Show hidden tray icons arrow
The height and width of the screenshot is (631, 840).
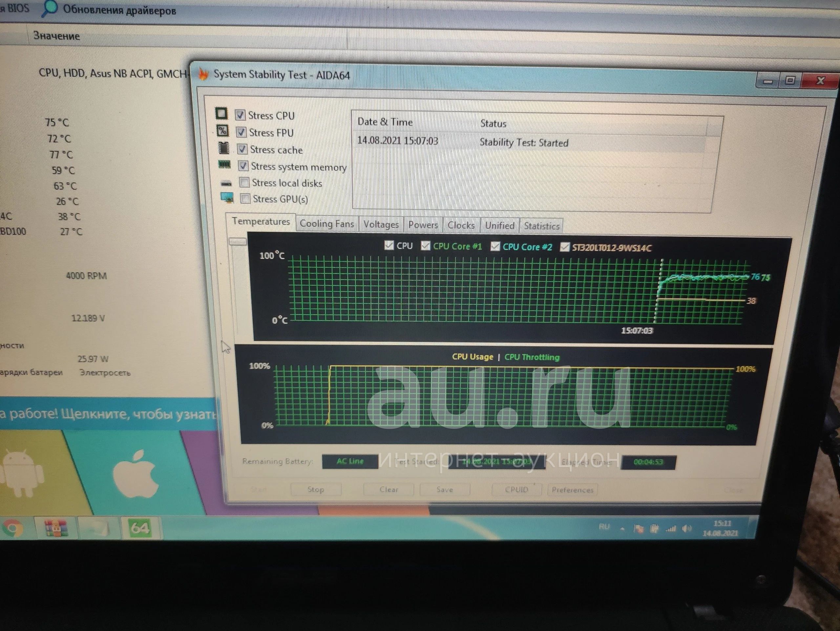pyautogui.click(x=622, y=529)
